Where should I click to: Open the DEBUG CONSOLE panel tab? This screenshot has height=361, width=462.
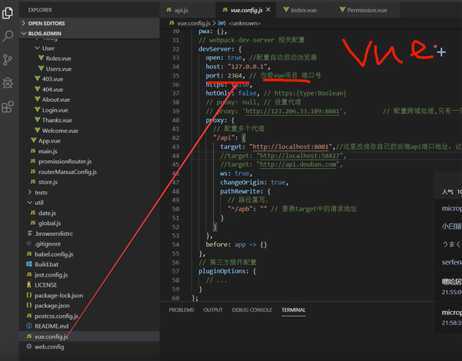[252, 310]
